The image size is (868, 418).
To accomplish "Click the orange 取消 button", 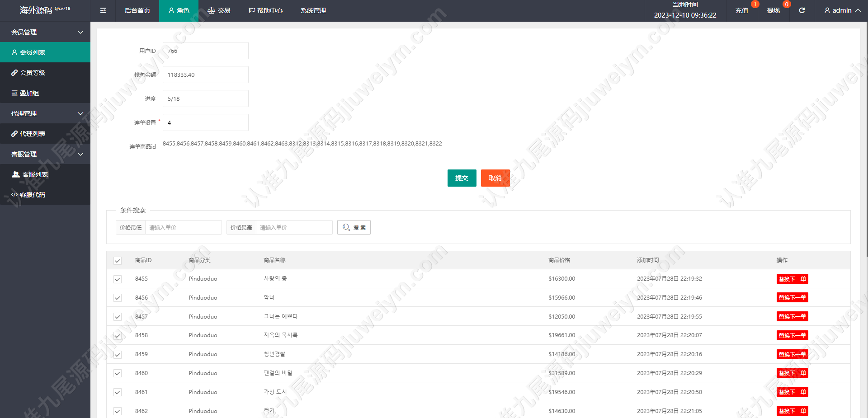I will 495,178.
